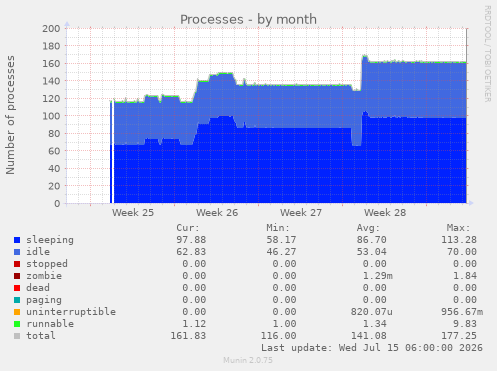
Task: Click total minimum value 116.00
Action: [279, 336]
